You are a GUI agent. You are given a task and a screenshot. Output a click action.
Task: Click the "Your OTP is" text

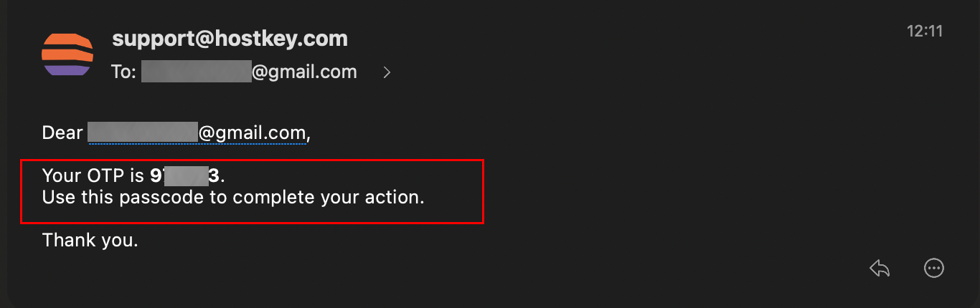click(x=93, y=175)
